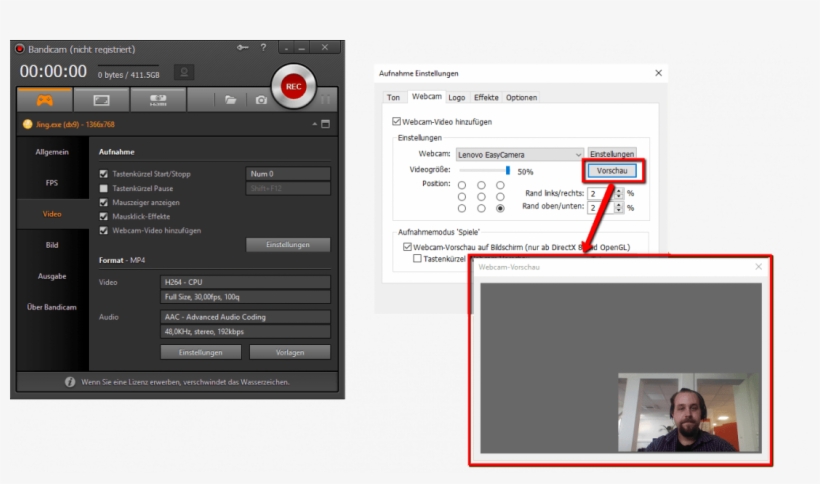Click the Num 0 hotkey field

(x=288, y=174)
